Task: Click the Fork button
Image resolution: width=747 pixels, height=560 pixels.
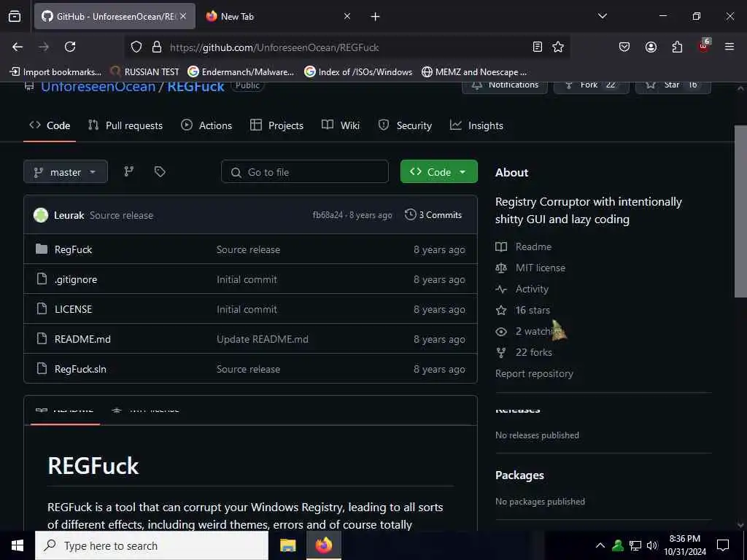Action: coord(591,86)
